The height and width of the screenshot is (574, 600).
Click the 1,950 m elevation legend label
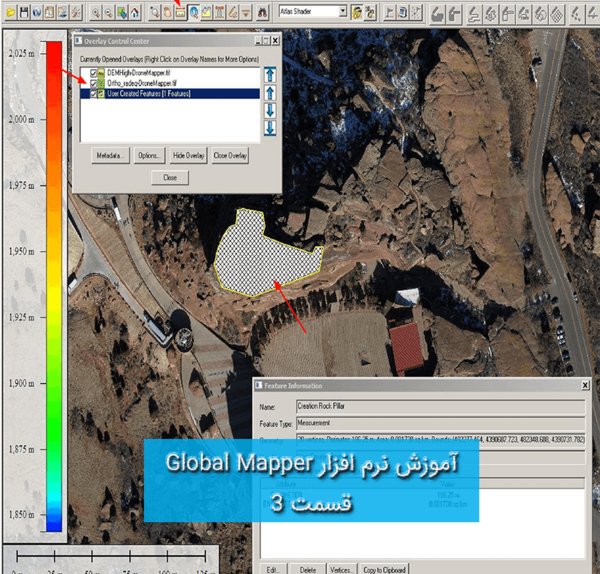[21, 251]
